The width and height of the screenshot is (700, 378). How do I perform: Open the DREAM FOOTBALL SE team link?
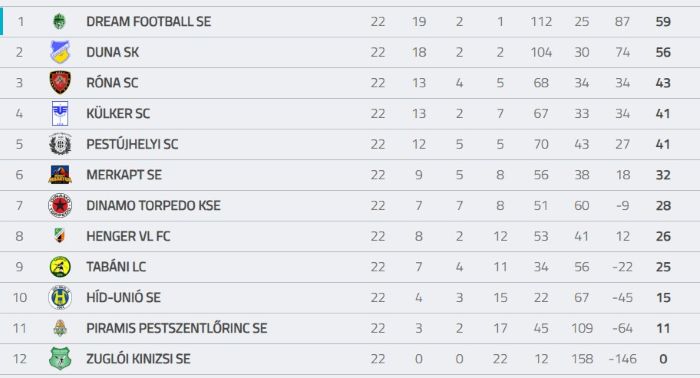[149, 21]
